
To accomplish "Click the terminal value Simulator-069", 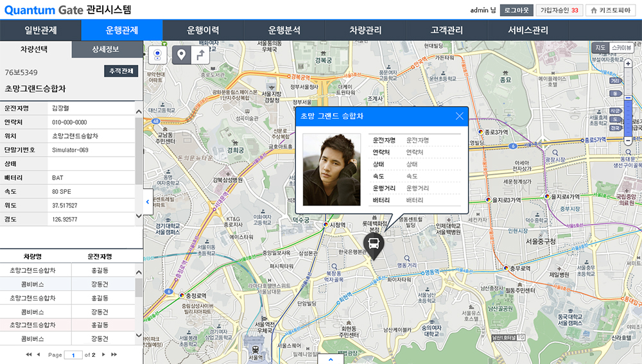I will (70, 150).
